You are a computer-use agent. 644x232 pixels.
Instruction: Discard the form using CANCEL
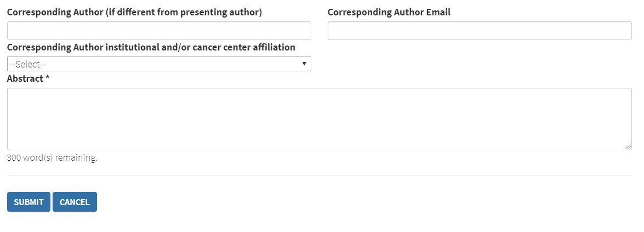click(75, 202)
